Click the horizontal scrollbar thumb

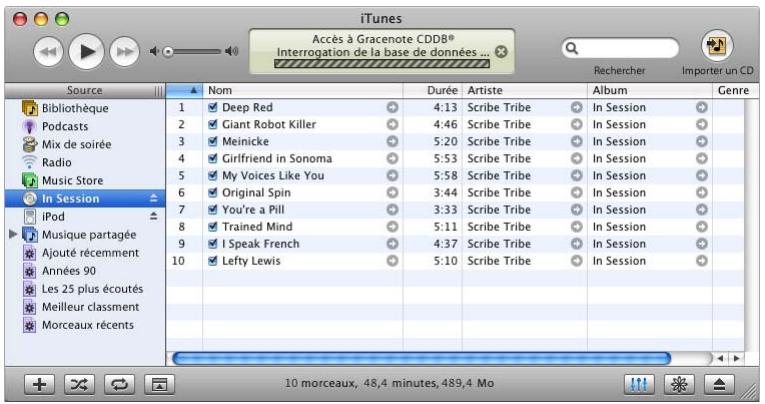422,359
